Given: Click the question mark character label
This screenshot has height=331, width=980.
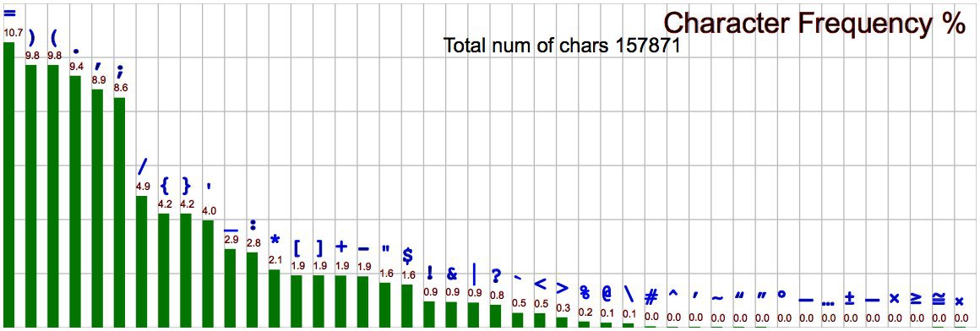Looking at the screenshot, I should [x=496, y=275].
